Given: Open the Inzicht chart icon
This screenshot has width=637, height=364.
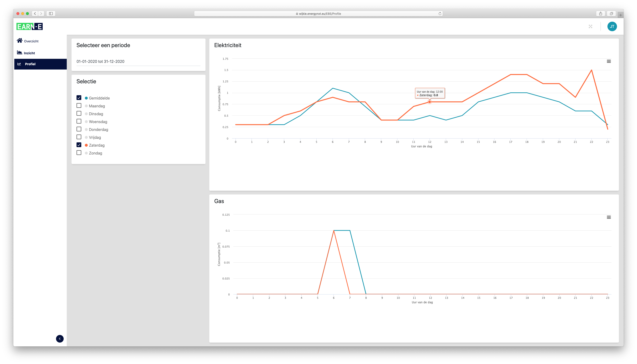Looking at the screenshot, I should click(x=20, y=53).
